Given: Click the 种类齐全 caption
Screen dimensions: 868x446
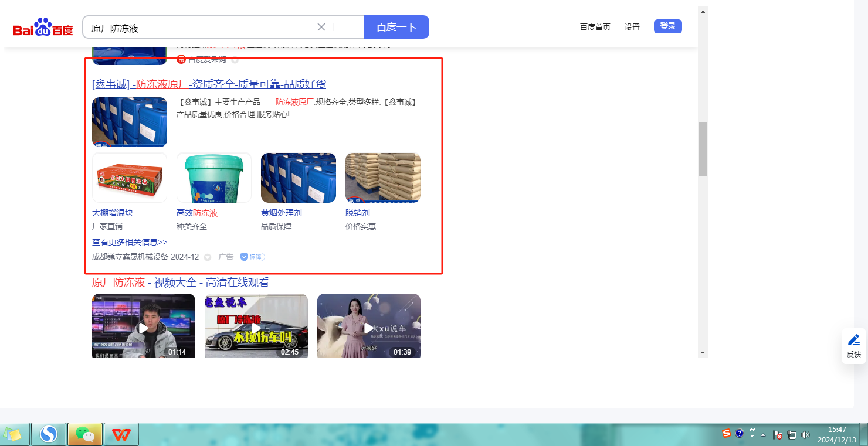Looking at the screenshot, I should [192, 226].
